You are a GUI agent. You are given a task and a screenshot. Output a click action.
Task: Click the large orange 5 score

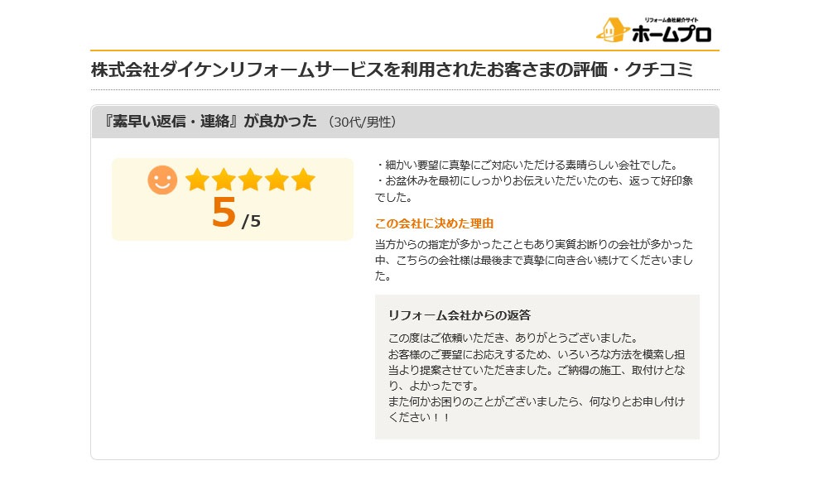click(224, 212)
